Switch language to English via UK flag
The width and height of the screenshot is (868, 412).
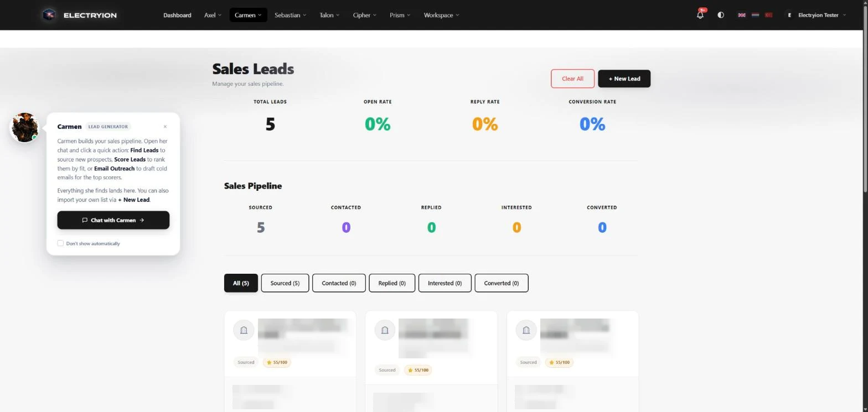point(742,15)
